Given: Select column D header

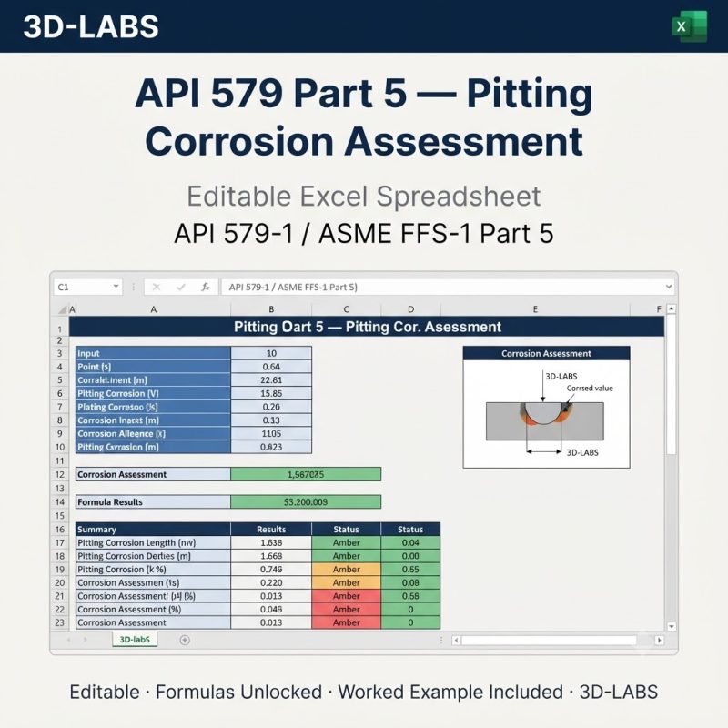Looking at the screenshot, I should 411,309.
